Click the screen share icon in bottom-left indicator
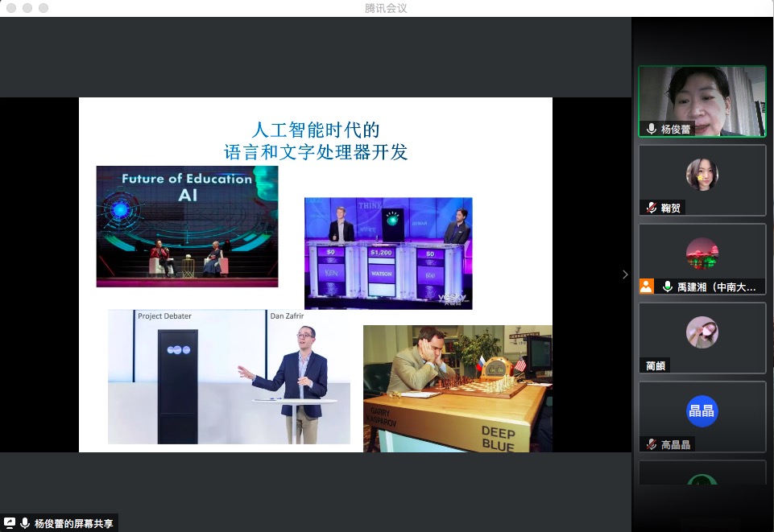The height and width of the screenshot is (532, 774). point(10,522)
